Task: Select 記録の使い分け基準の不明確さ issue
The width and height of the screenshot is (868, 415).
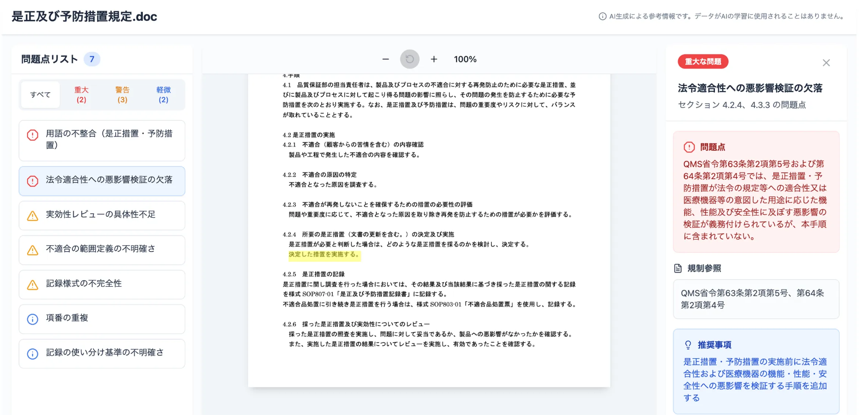Action: coord(101,353)
